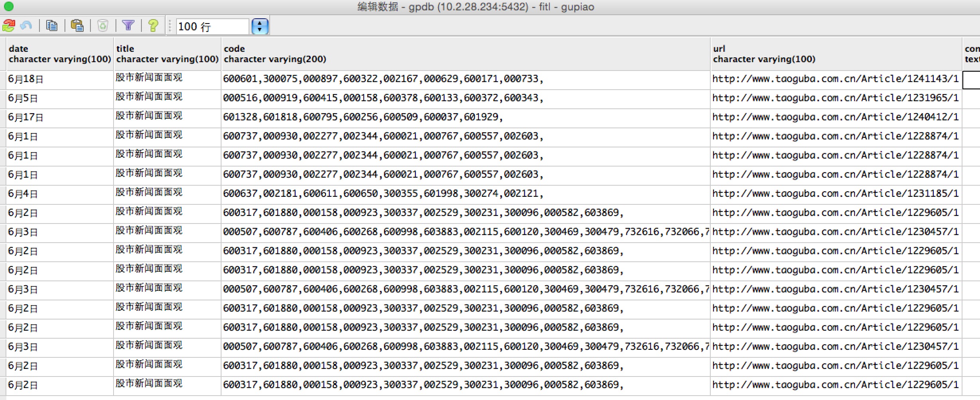Click the title cell in the 6月17日 row
980x400 pixels.
pyautogui.click(x=167, y=118)
